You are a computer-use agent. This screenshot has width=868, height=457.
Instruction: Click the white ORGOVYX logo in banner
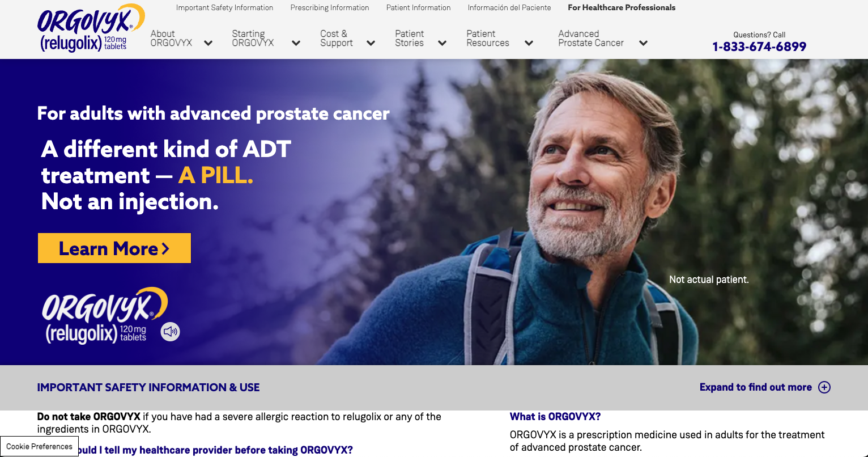[105, 316]
